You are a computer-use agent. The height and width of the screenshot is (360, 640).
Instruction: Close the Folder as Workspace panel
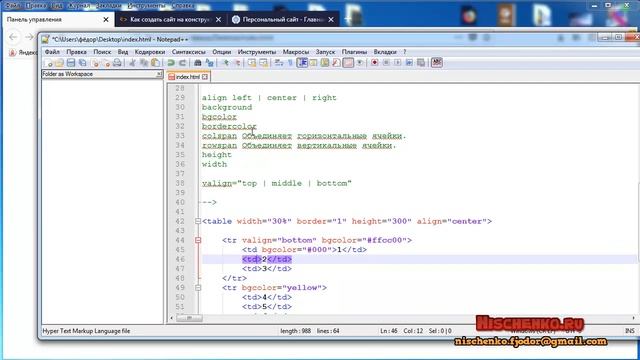[159, 74]
